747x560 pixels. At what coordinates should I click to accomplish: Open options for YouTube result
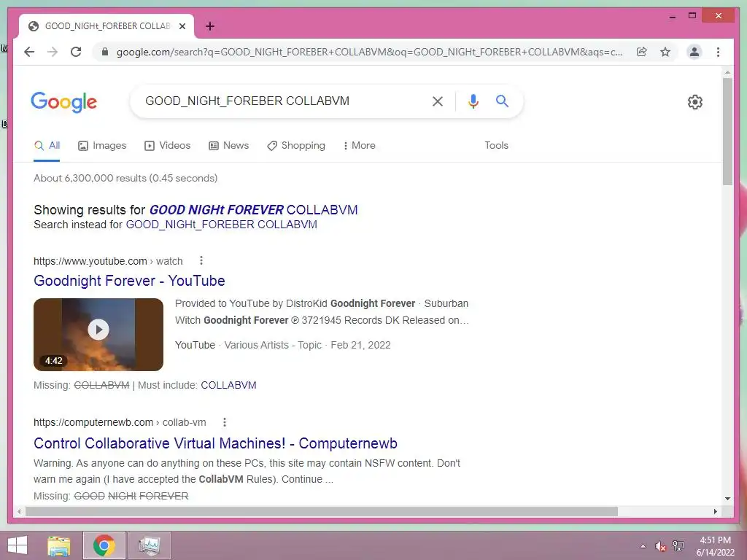point(201,260)
